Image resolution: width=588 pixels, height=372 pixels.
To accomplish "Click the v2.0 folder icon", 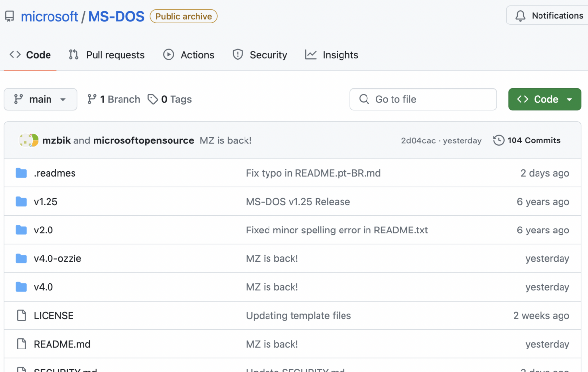I will [21, 230].
